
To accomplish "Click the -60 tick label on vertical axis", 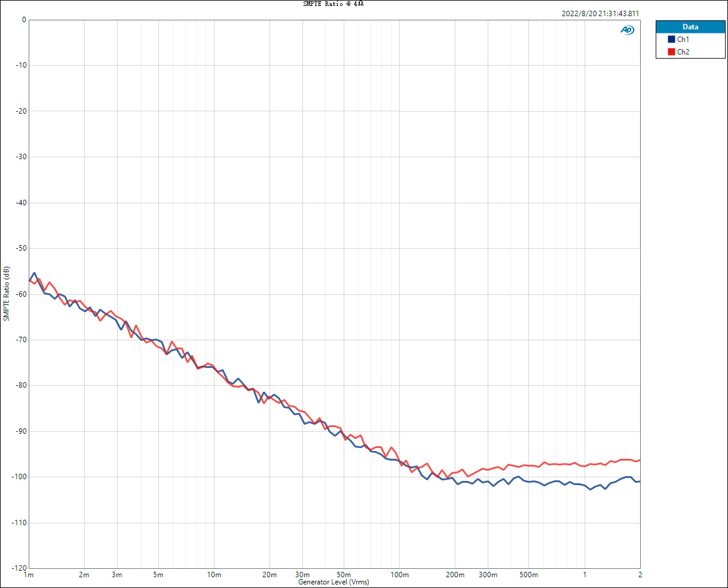I will pos(20,294).
